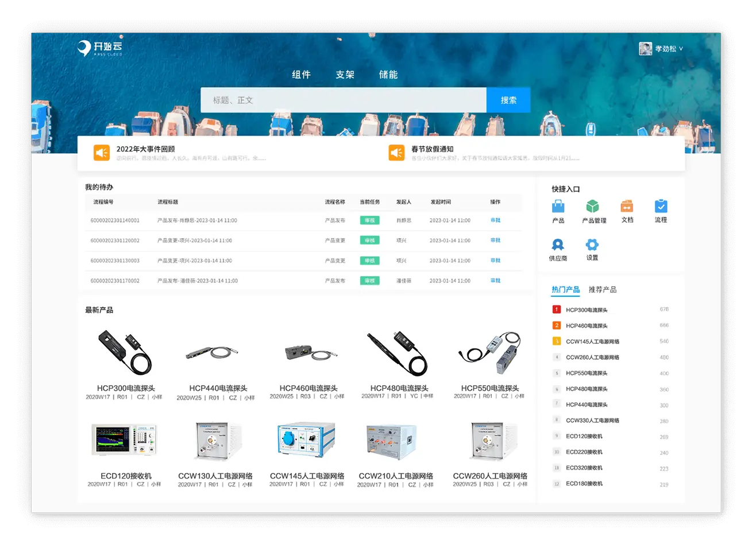
Task: Click the 标题、正文 search input field
Action: click(x=343, y=100)
